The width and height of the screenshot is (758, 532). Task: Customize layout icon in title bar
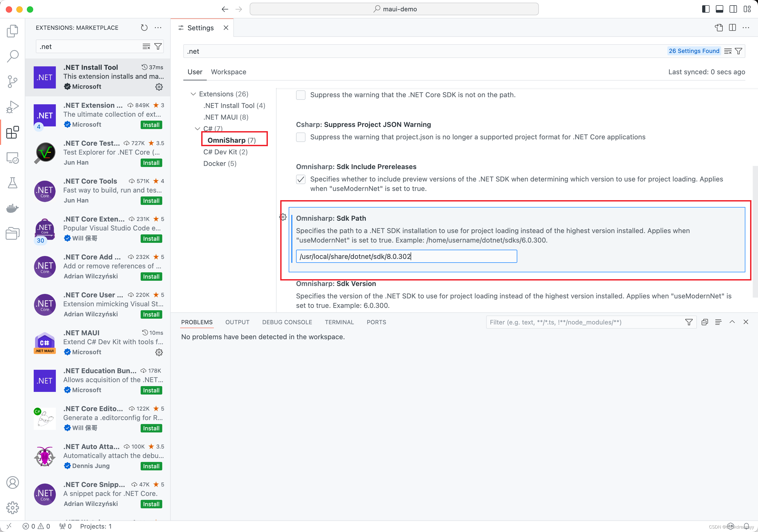pos(747,9)
